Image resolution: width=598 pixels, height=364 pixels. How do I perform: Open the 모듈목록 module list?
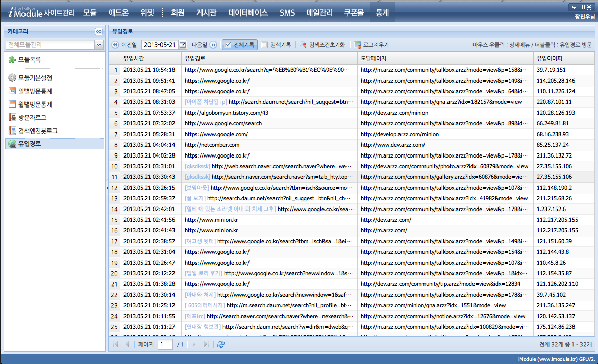point(29,60)
